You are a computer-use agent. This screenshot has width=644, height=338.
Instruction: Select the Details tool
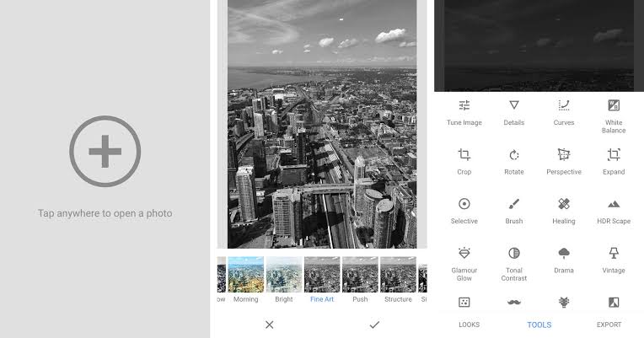[513, 111]
